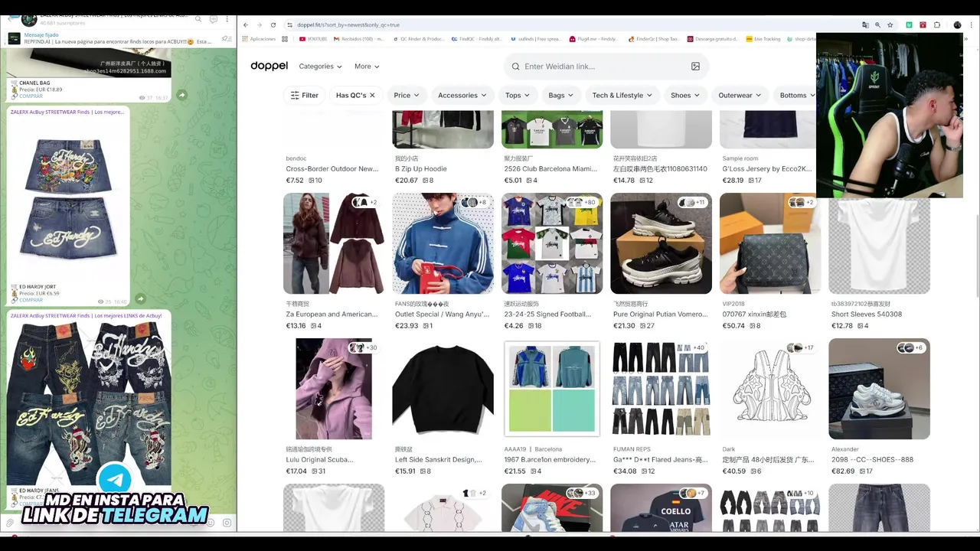Open the translate page icon in address bar
The image size is (980, 551).
[865, 24]
